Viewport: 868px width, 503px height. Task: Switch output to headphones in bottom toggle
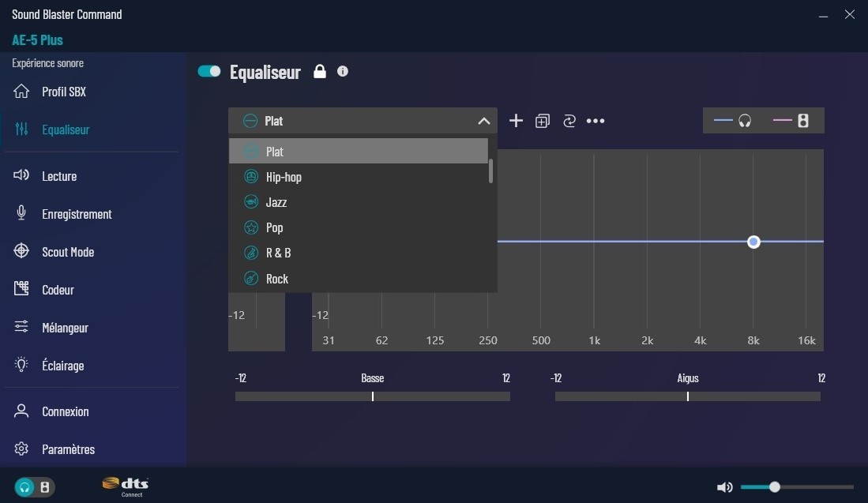pos(24,487)
